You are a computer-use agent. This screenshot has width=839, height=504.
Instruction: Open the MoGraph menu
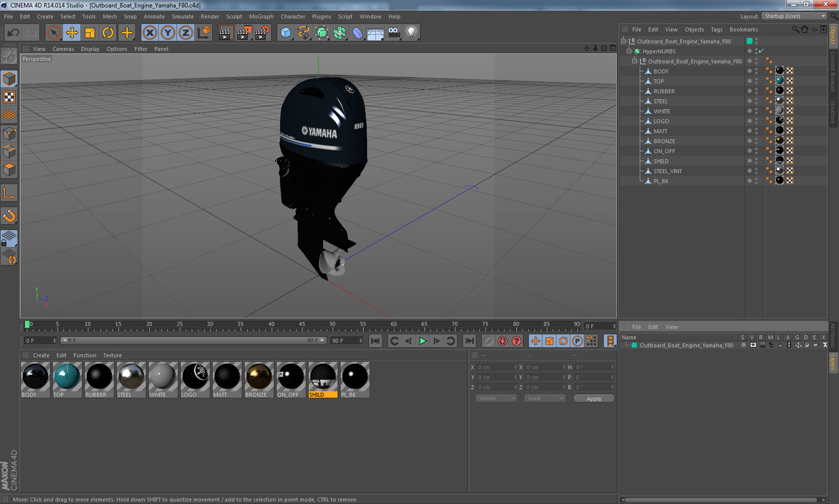coord(261,16)
